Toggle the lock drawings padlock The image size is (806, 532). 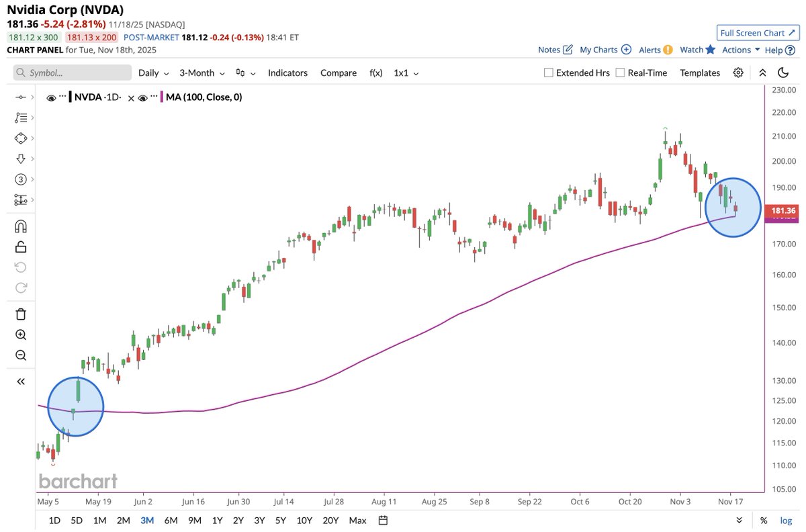[x=20, y=247]
